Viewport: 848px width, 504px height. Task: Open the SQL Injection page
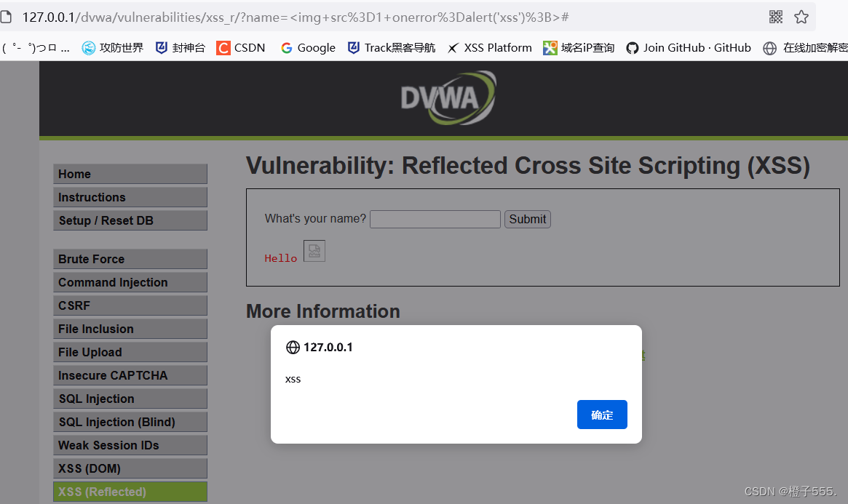(x=130, y=398)
